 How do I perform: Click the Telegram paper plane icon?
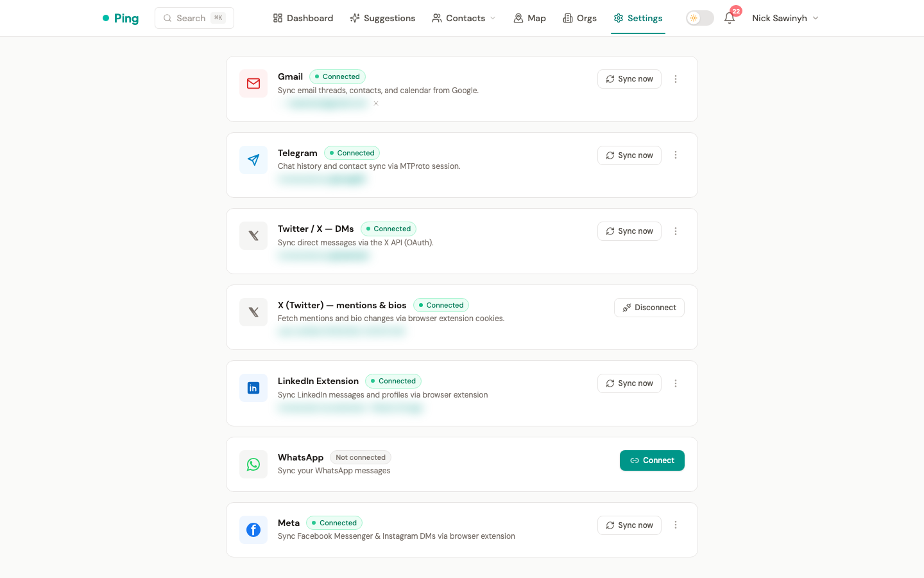[253, 160]
